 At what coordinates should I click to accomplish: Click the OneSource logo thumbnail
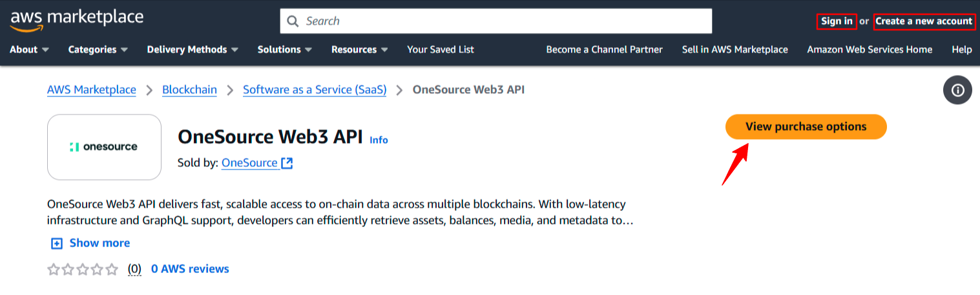tap(104, 147)
